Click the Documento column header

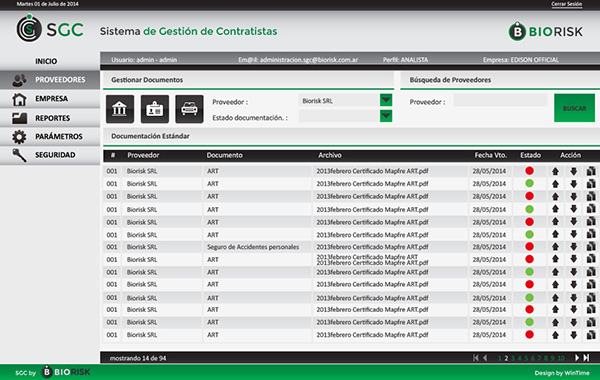pos(225,155)
